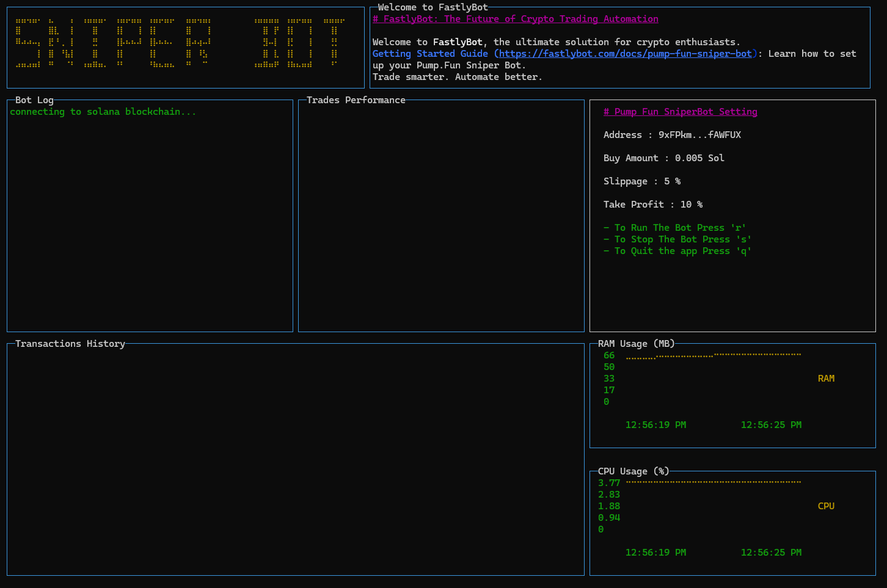Screen dimensions: 887x588
Task: Click the '12:56:25 PM' label in RAM chart
Action: (771, 425)
